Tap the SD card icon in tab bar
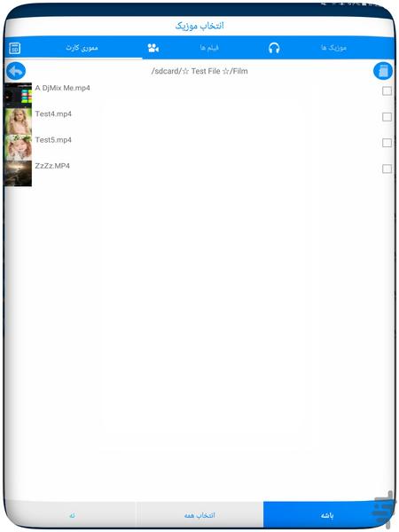Viewport: 399px width, 532px height. [14, 48]
